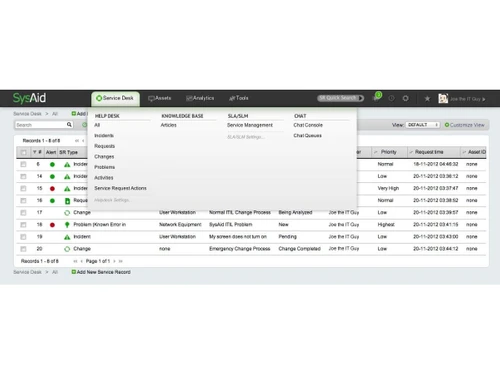This screenshot has height=375, width=500.
Task: Click the red alert dot of record 18
Action: 52,225
